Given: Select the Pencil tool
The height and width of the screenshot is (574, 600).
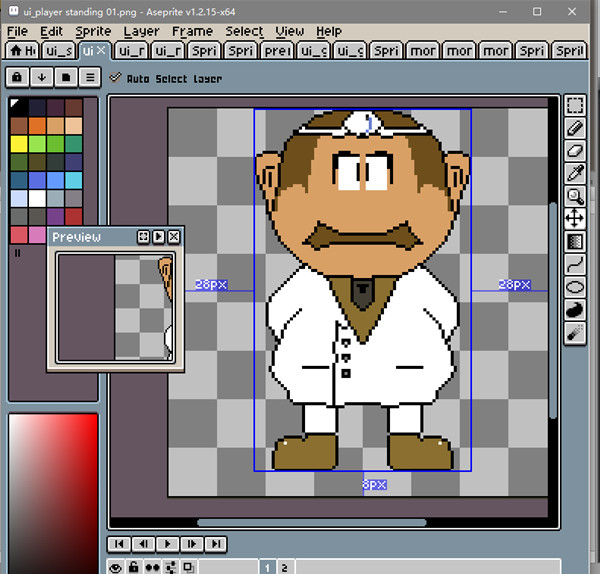Looking at the screenshot, I should coord(575,128).
